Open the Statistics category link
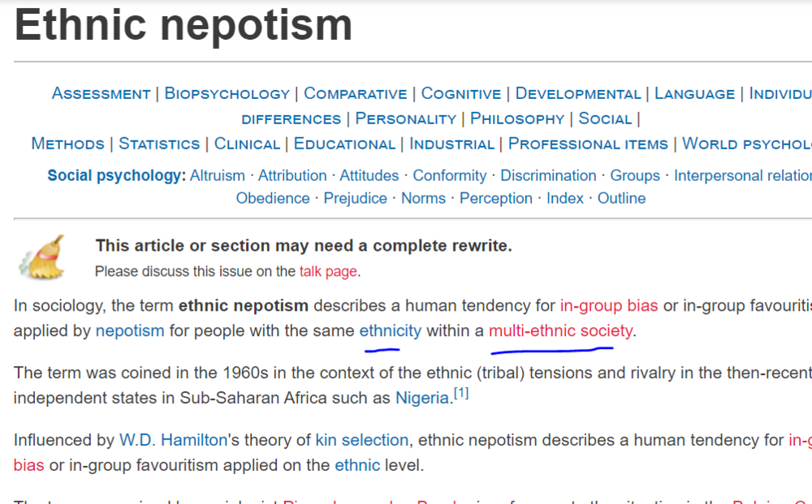The width and height of the screenshot is (812, 504). coord(159,144)
